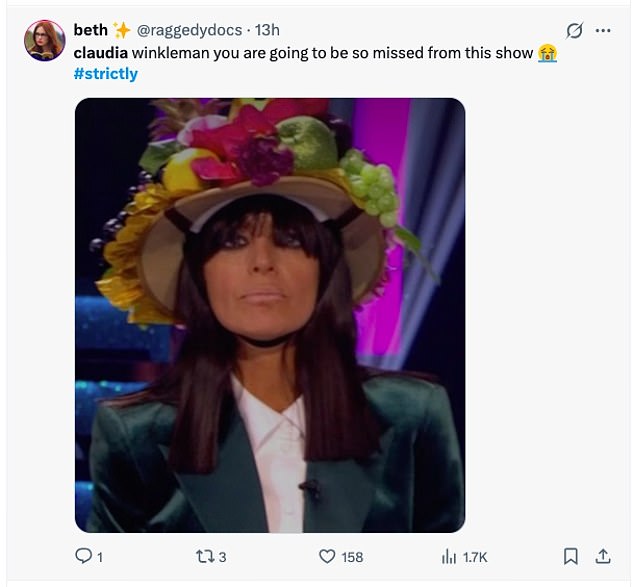634x587 pixels.
Task: Like the tweet with the heart icon
Action: (325, 556)
